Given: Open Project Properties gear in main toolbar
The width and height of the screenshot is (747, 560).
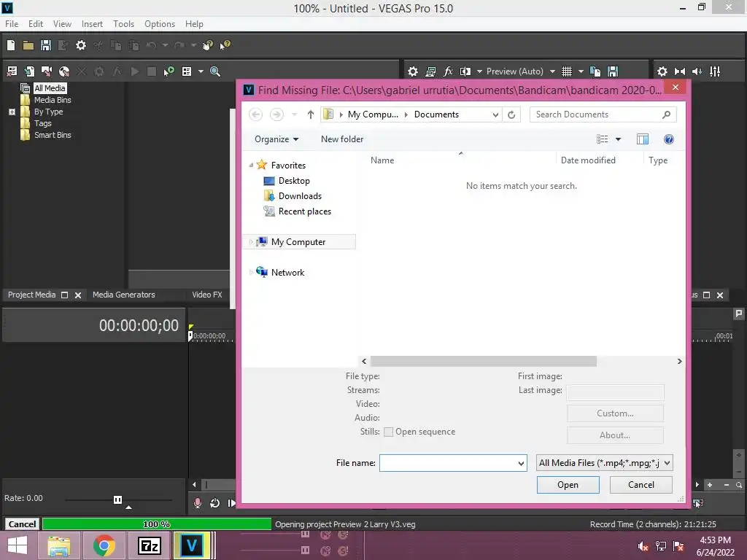Looking at the screenshot, I should coord(81,45).
